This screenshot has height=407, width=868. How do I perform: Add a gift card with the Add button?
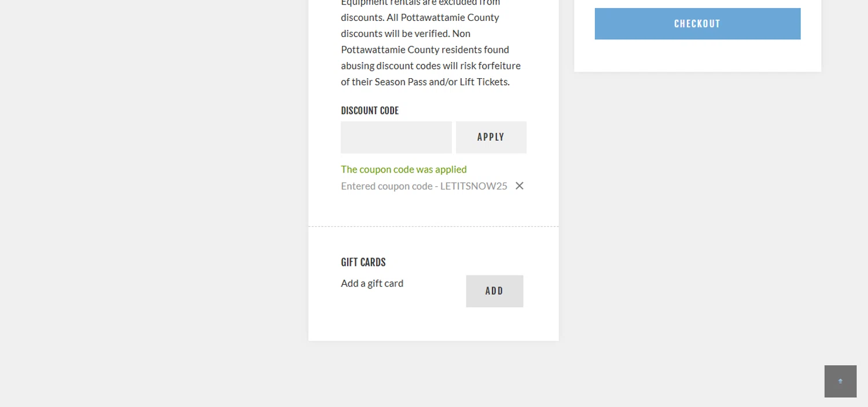(x=494, y=291)
